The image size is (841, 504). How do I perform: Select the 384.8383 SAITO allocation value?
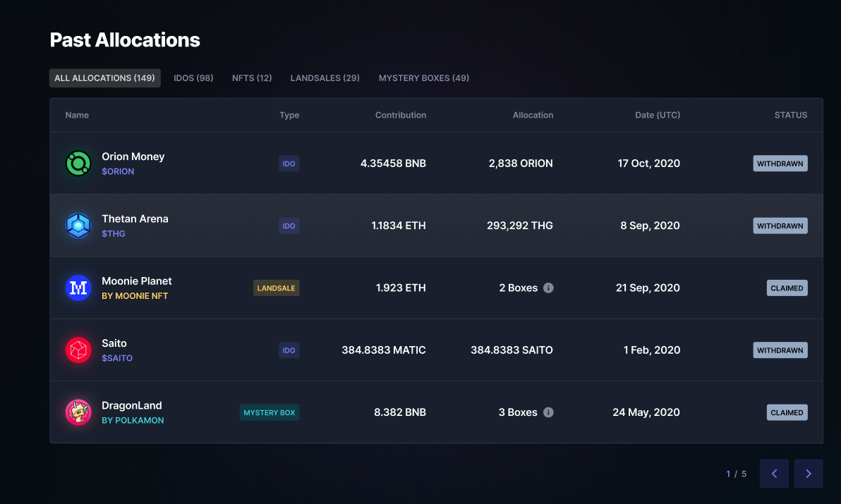point(512,350)
